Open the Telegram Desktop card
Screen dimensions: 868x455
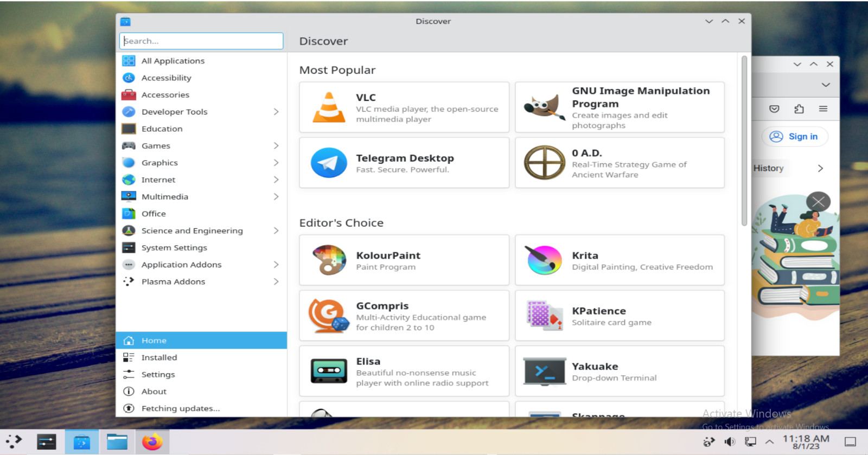[404, 163]
